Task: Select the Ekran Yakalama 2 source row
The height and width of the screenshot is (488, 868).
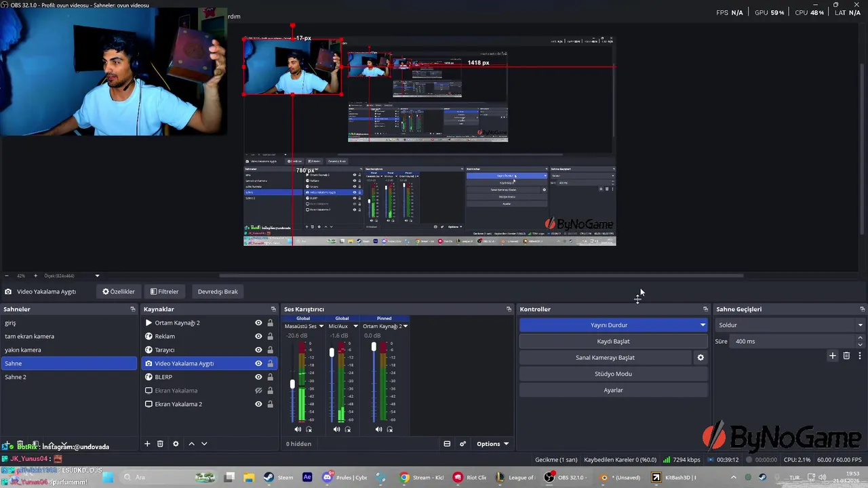Action: (209, 404)
